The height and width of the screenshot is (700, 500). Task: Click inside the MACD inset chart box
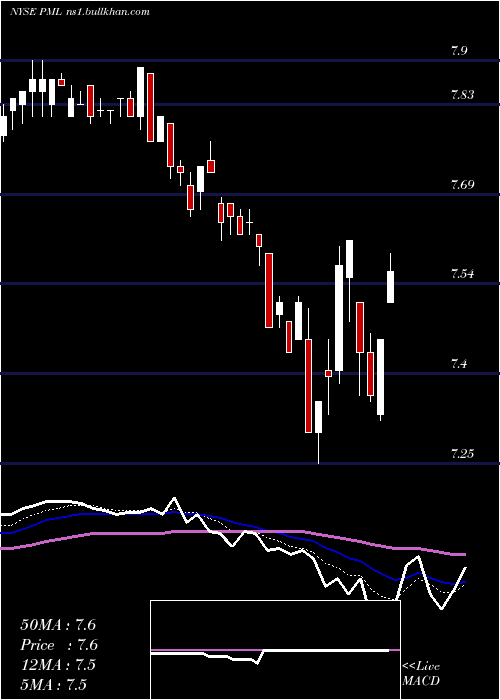point(275,650)
